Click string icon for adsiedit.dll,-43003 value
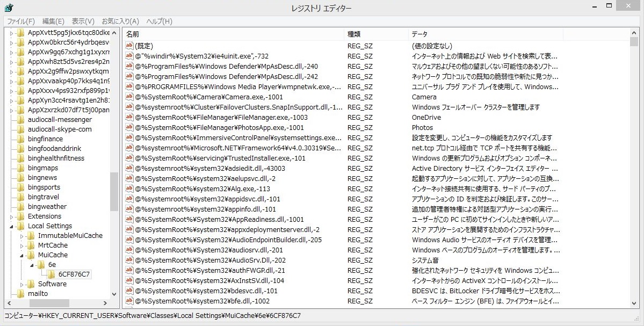This screenshot has width=644, height=326. point(129,168)
